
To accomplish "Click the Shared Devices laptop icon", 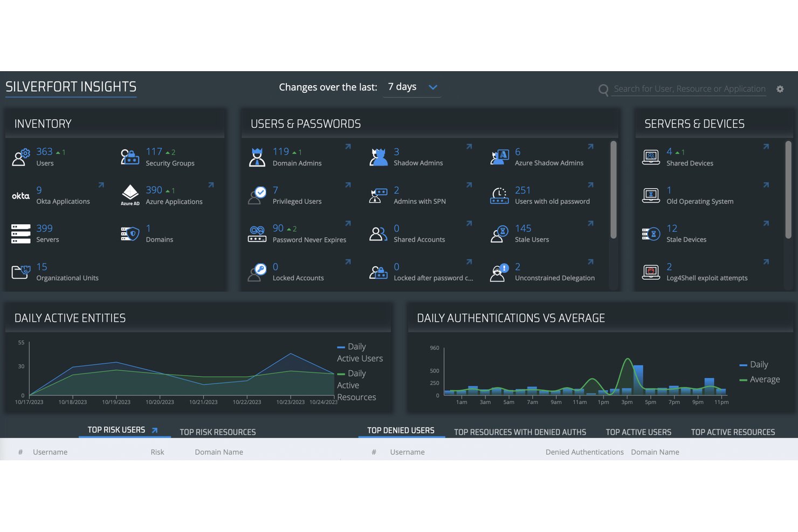I will [x=651, y=157].
